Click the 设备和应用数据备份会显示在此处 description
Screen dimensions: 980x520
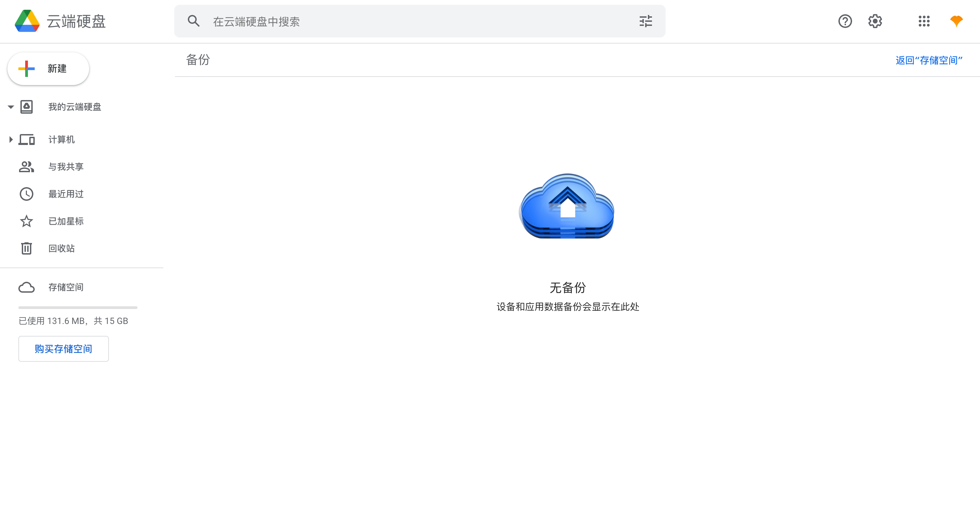[x=568, y=307]
